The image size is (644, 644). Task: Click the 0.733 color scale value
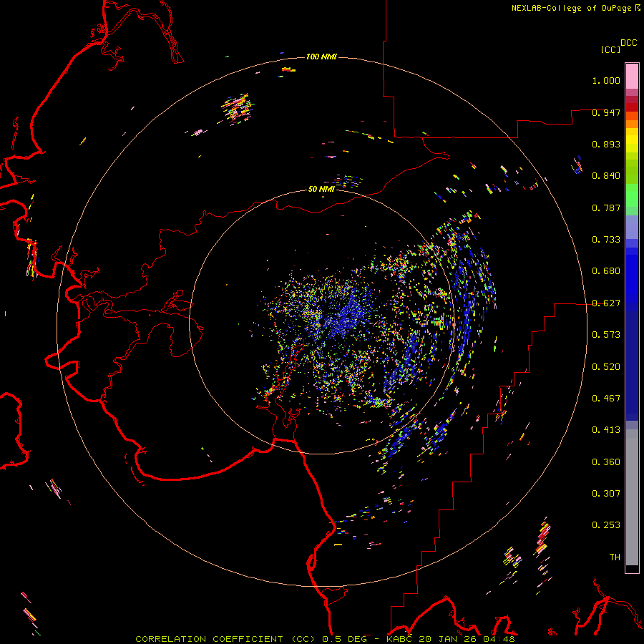(x=606, y=240)
